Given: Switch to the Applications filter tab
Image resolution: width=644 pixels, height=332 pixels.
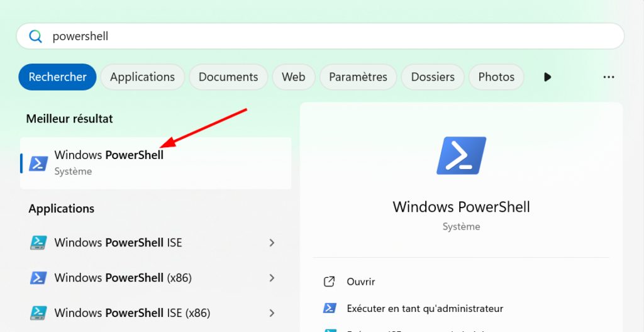Looking at the screenshot, I should 143,77.
